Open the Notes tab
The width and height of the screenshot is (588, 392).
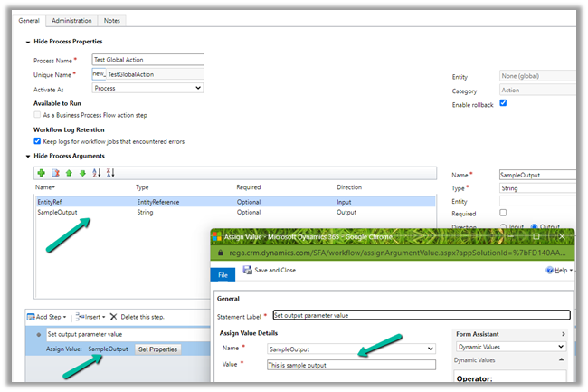111,20
